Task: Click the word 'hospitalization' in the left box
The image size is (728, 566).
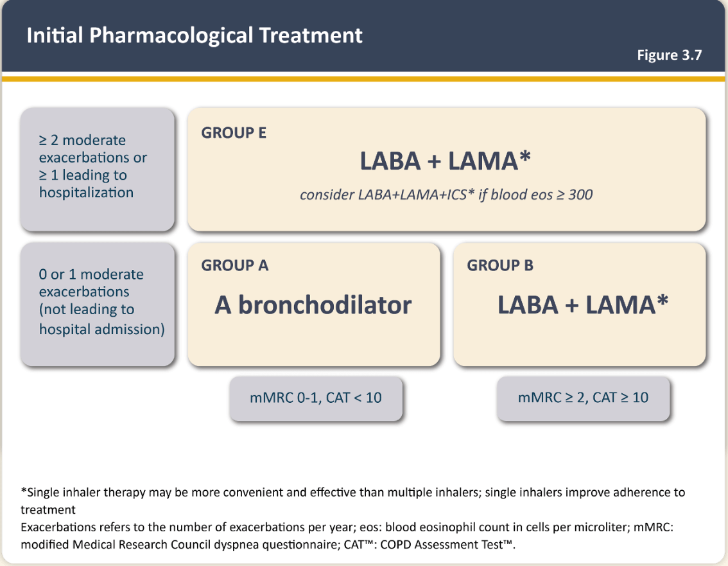Action: [86, 193]
